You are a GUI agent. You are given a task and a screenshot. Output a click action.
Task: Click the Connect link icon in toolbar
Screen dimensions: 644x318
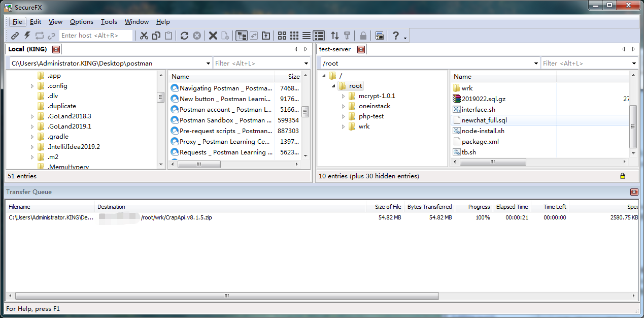[15, 36]
